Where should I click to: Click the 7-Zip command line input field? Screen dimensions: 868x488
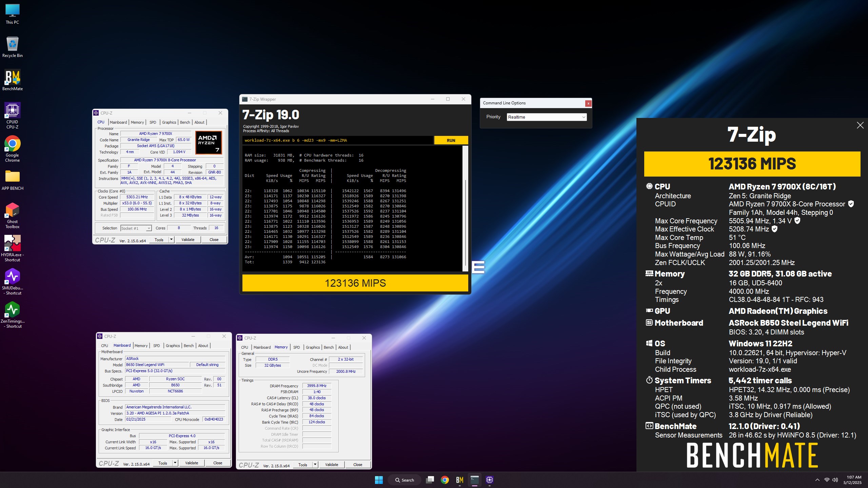click(x=338, y=140)
